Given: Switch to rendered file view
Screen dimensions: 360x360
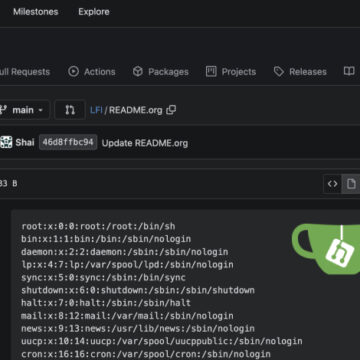Looking at the screenshot, I should pos(351,184).
